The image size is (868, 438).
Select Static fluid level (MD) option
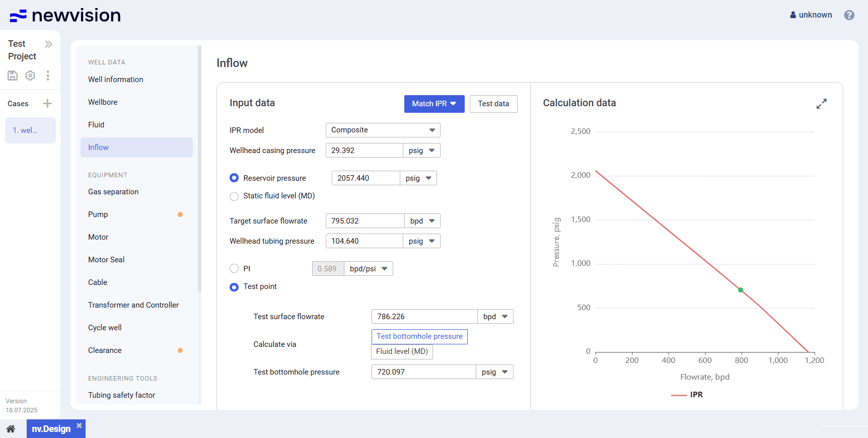coord(234,196)
